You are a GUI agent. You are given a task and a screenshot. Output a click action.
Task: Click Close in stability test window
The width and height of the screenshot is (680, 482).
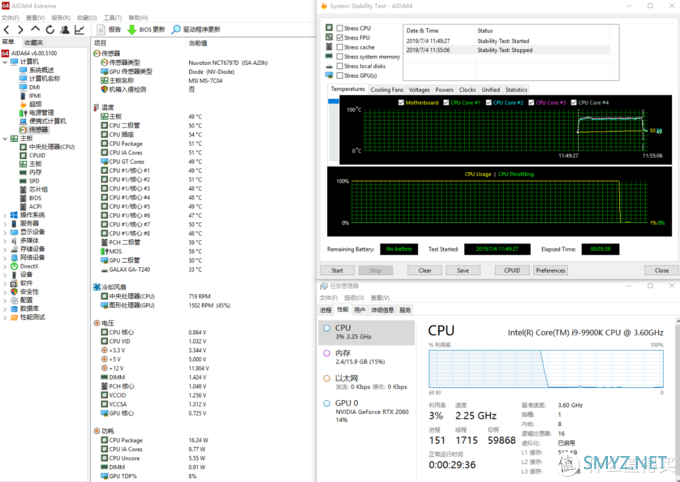[661, 270]
